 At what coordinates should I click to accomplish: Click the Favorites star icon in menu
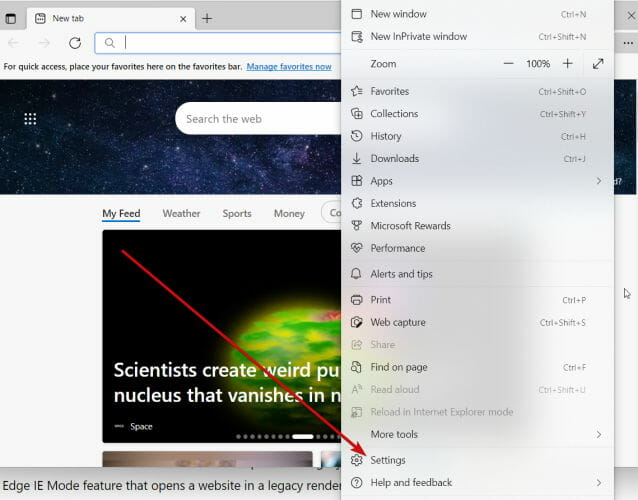point(357,91)
